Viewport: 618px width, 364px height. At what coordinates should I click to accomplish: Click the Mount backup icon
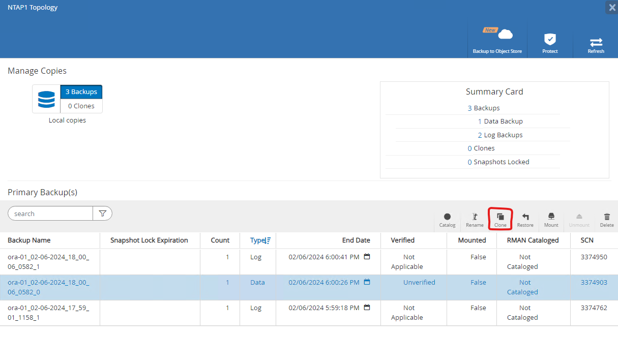click(551, 218)
